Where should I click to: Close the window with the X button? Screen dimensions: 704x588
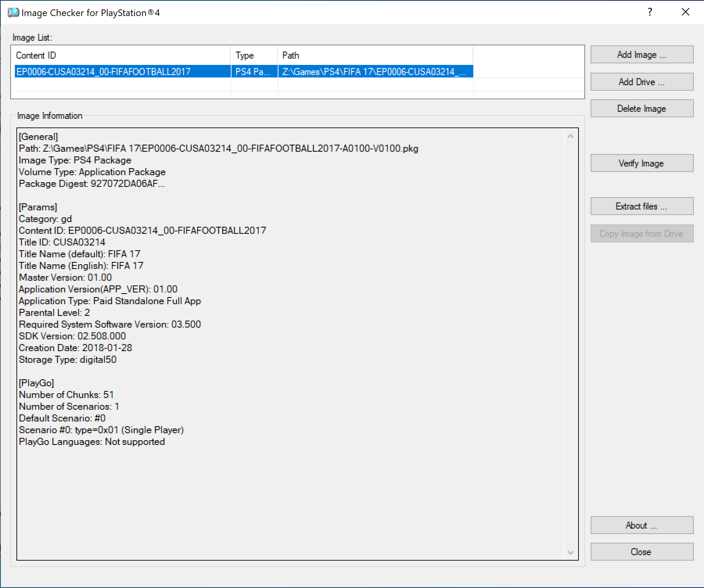686,12
